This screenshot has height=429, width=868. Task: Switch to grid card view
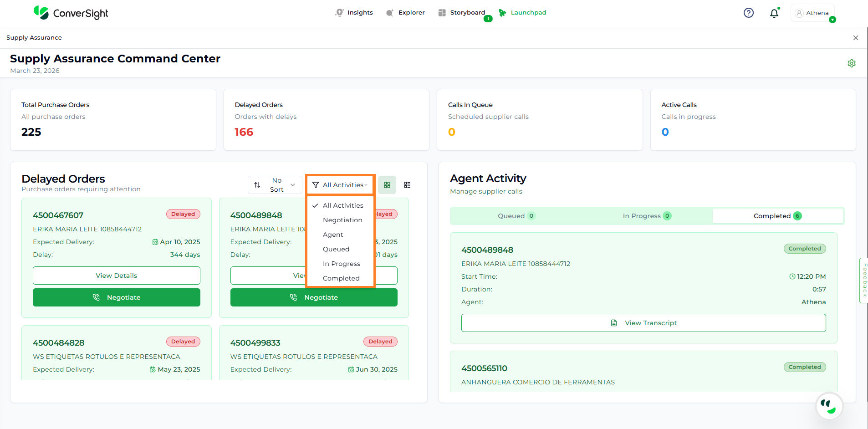point(387,185)
